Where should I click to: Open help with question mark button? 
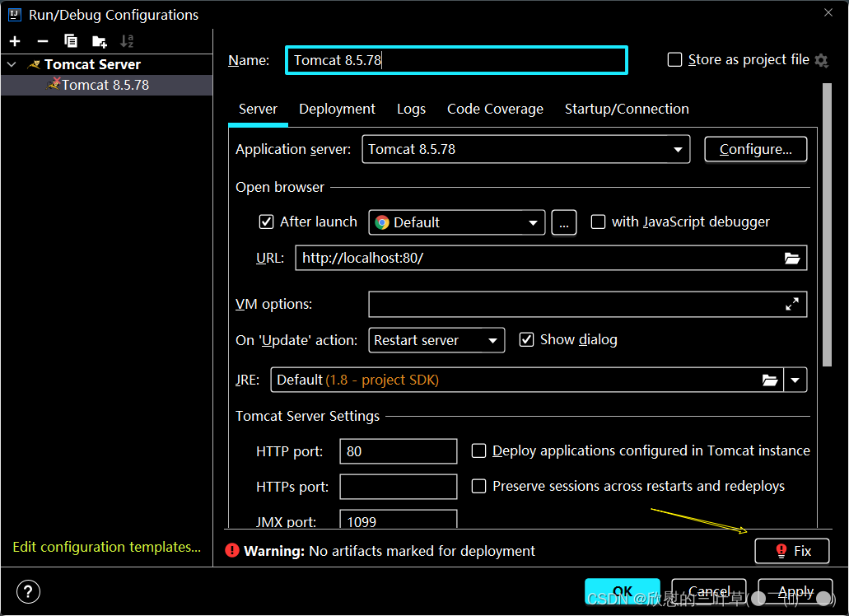pos(28,591)
